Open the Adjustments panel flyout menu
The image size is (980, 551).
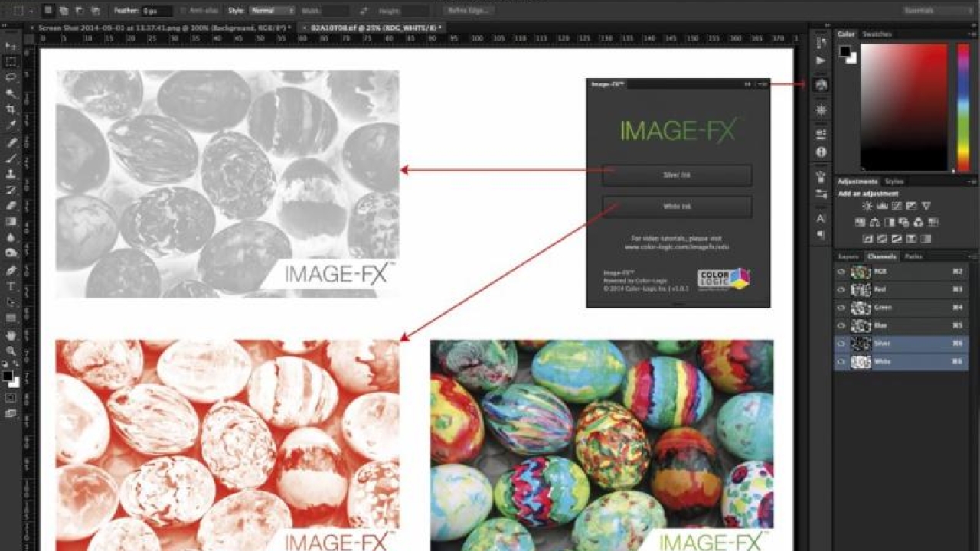pos(972,182)
